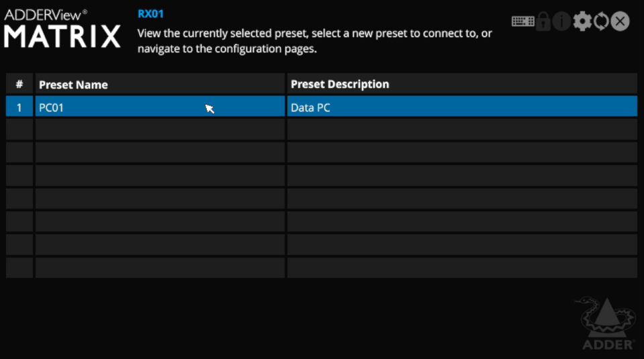Click the ADDERView MATRIX logo

coord(62,29)
